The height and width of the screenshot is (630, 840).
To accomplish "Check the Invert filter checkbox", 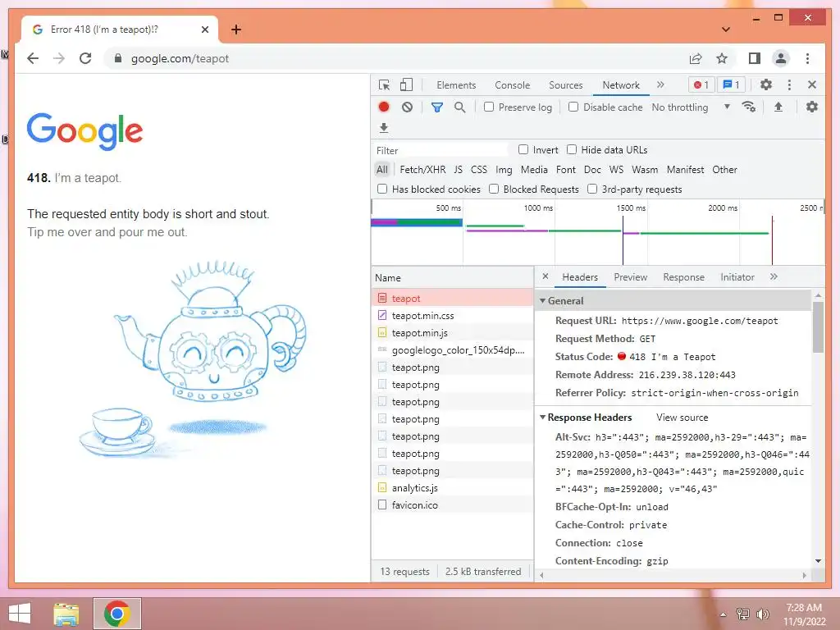I will [x=523, y=150].
